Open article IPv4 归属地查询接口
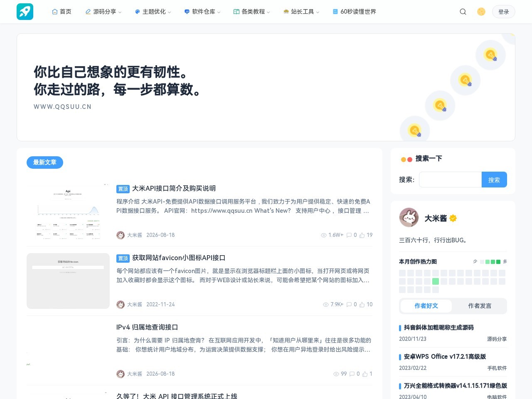 tap(147, 327)
